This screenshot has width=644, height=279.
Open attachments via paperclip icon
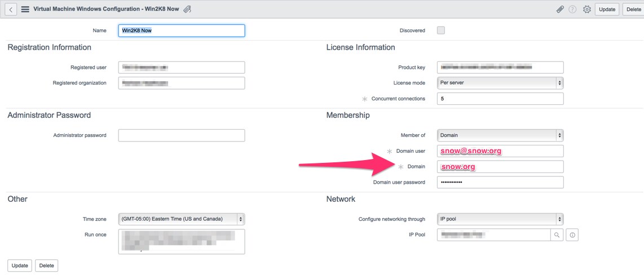click(560, 10)
